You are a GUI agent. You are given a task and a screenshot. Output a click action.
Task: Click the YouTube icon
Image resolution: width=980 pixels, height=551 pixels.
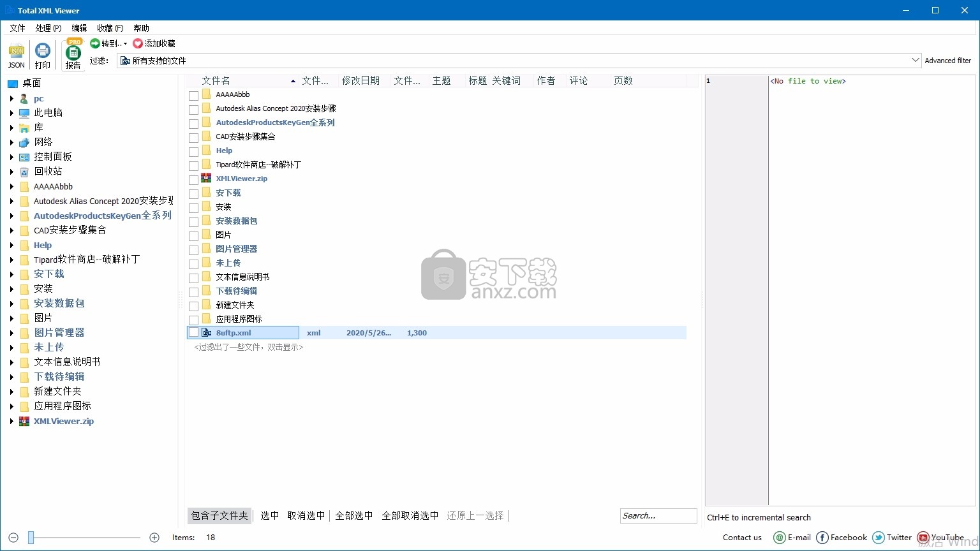click(x=923, y=538)
